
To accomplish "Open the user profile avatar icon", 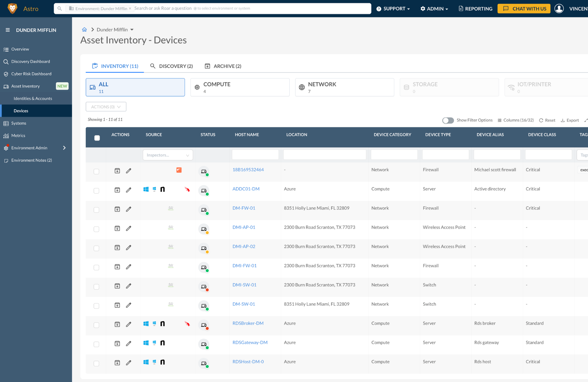I will [x=559, y=8].
